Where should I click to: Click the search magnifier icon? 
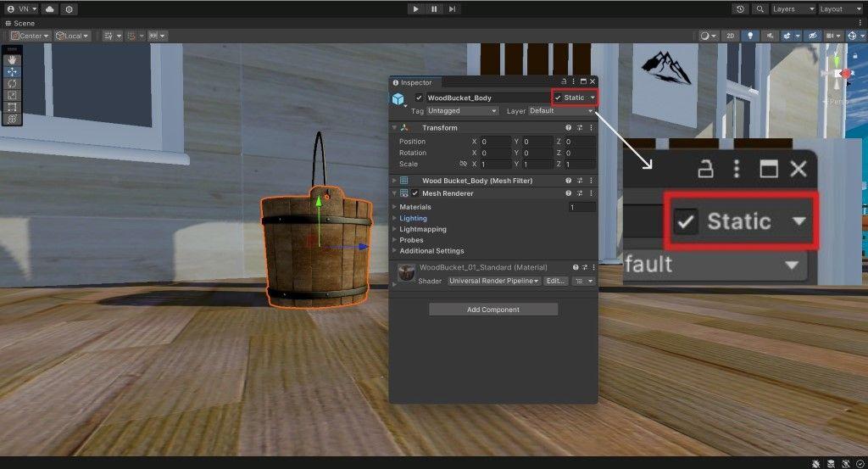coord(759,8)
